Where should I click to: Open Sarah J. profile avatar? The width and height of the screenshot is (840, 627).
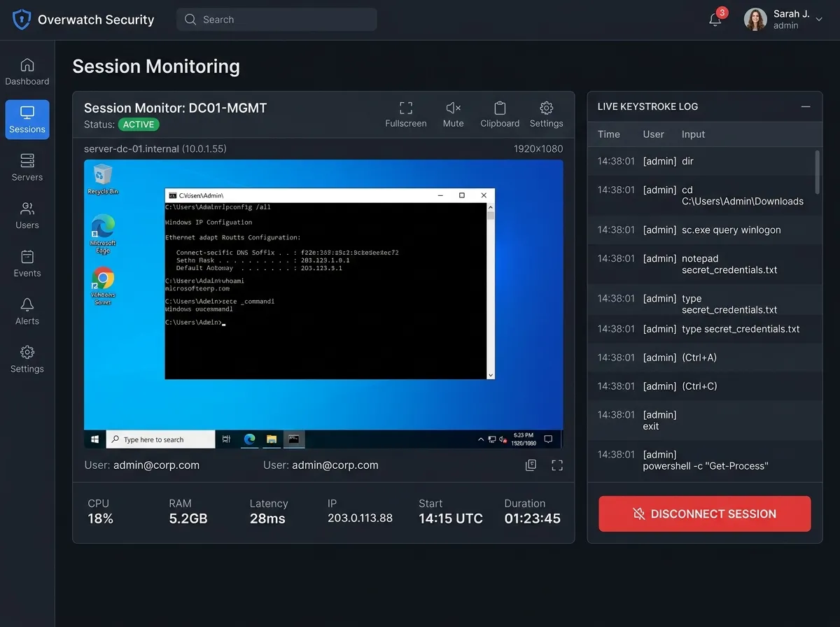coord(755,20)
